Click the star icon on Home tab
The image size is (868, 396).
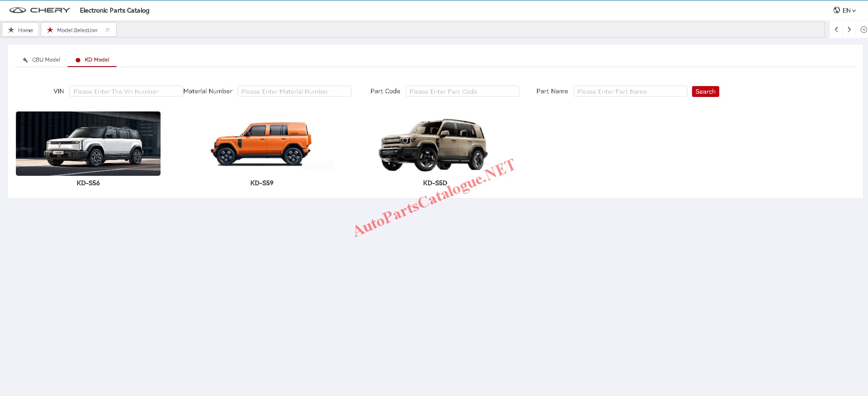(x=11, y=30)
